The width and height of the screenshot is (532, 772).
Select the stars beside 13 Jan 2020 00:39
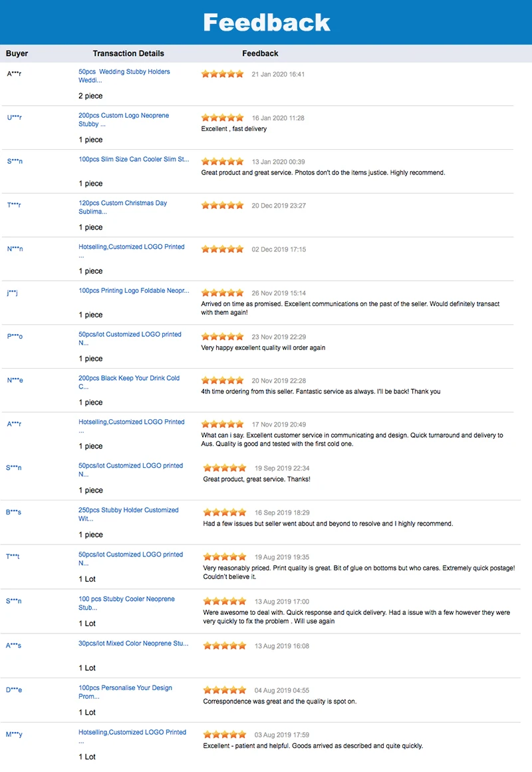223,162
